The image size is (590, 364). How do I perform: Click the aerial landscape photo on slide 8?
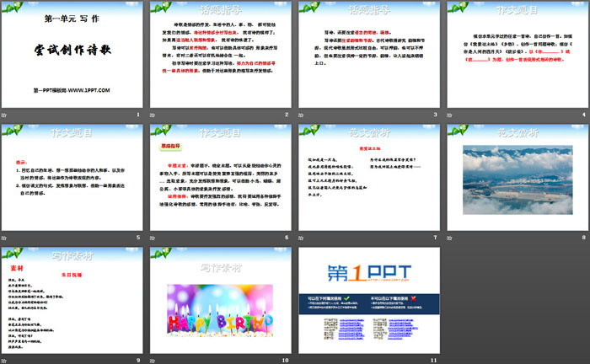pos(515,178)
